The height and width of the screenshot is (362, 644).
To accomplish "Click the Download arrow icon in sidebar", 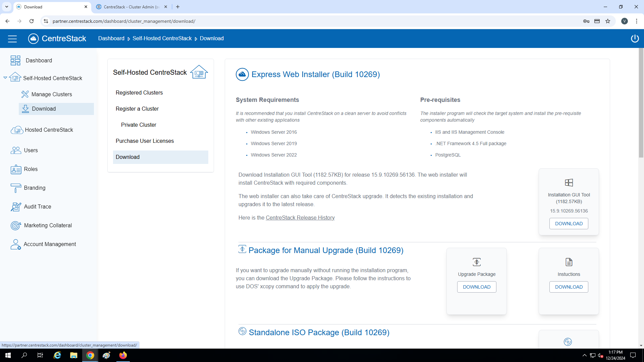I will pos(25,109).
